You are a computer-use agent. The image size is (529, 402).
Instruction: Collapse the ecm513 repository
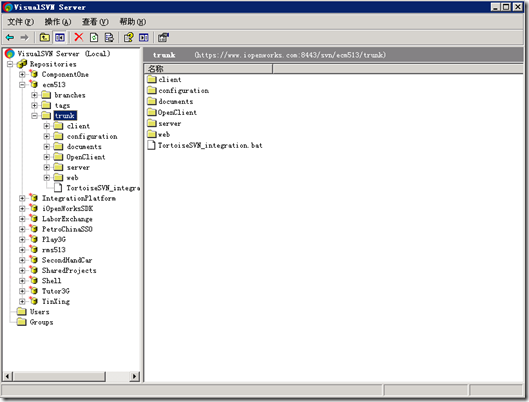point(22,85)
